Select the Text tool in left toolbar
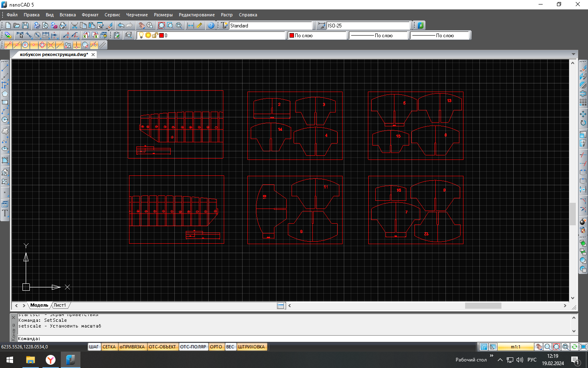This screenshot has width=588, height=368. coord(5,213)
